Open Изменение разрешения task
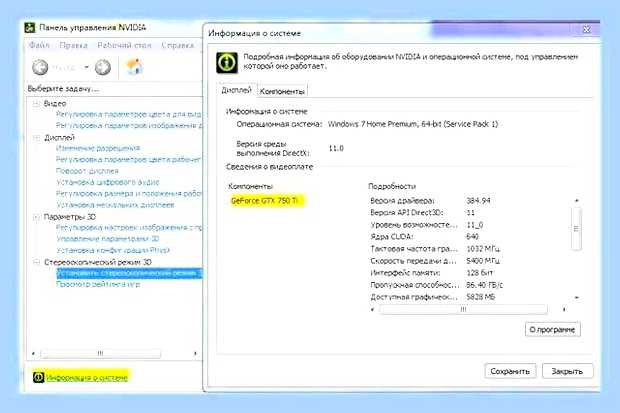Viewport: 620px width, 413px height. (98, 148)
